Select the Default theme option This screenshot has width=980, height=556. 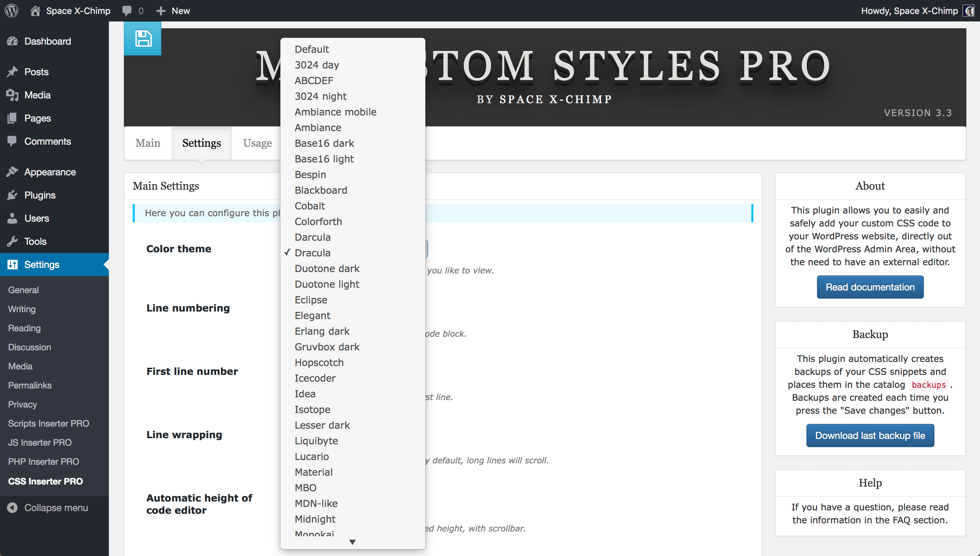point(353,49)
